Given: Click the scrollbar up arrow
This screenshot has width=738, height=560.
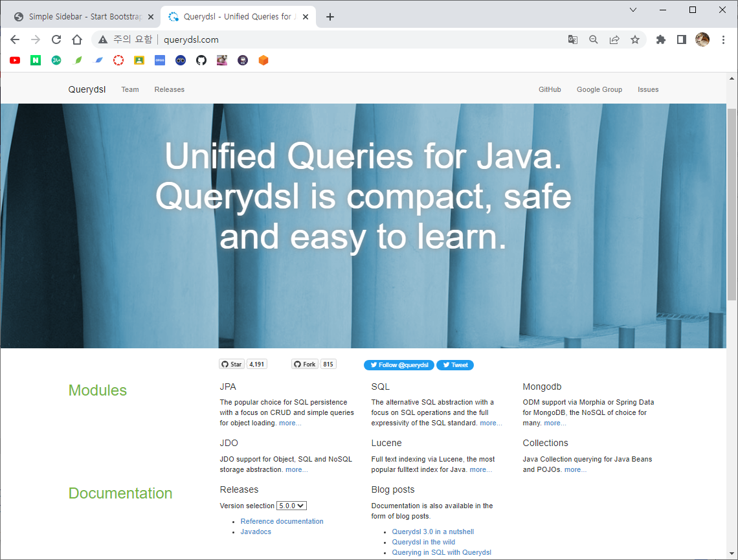Looking at the screenshot, I should (732, 78).
